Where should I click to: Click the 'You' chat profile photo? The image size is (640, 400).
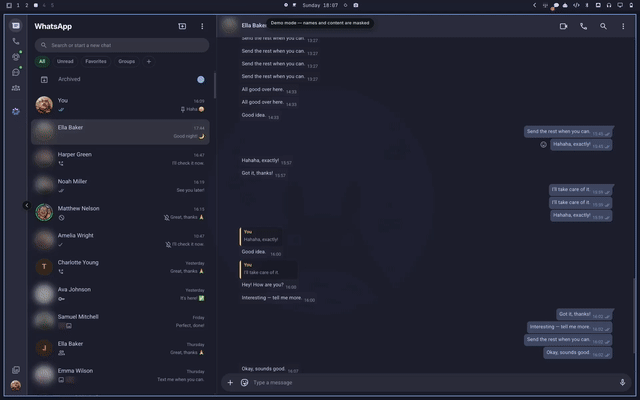[x=44, y=105]
